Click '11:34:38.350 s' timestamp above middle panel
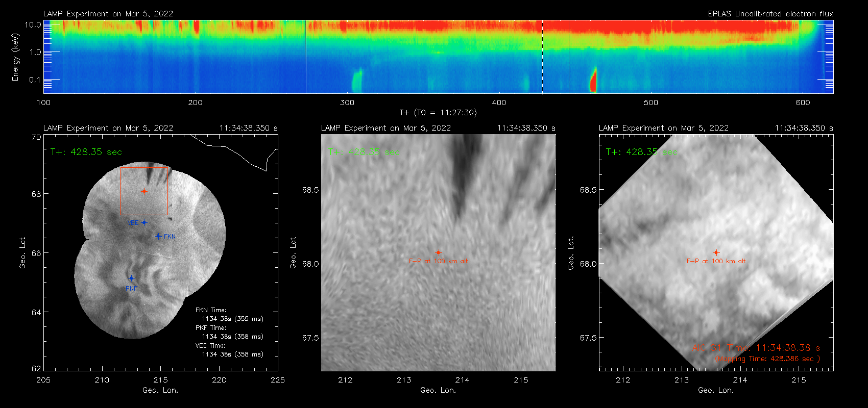Image resolution: width=868 pixels, height=408 pixels. [x=526, y=128]
